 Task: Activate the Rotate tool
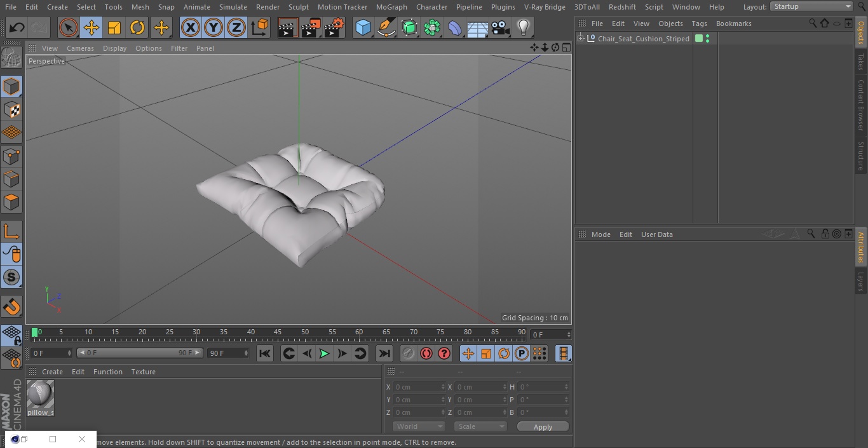click(x=137, y=27)
